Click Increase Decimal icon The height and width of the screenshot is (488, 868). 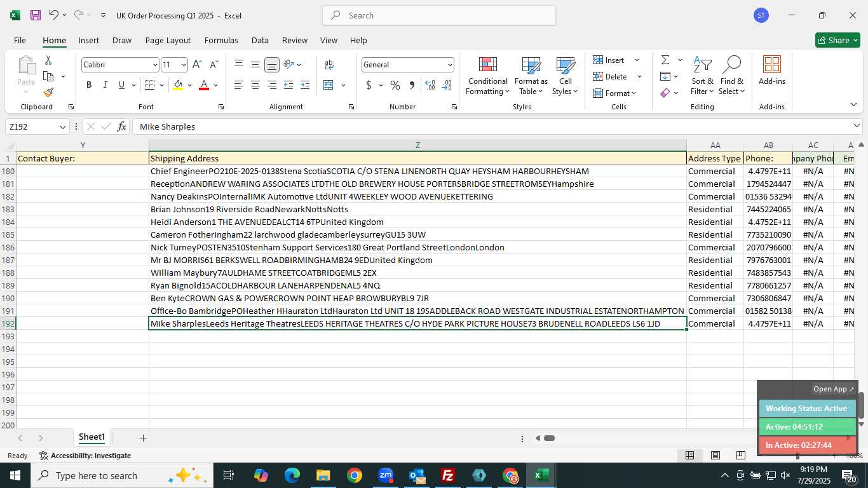click(x=430, y=85)
